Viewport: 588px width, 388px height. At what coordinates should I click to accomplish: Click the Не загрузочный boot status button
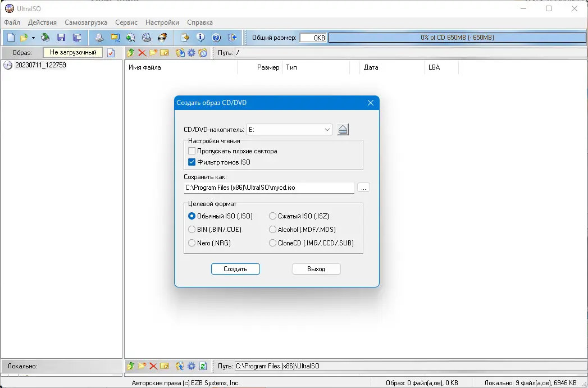tap(73, 52)
